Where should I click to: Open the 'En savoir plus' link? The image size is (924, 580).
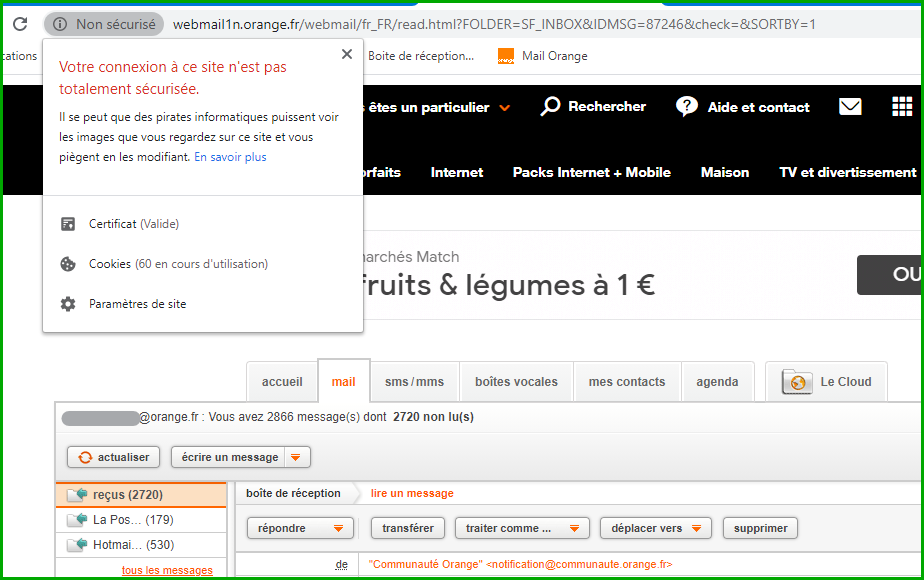[230, 157]
